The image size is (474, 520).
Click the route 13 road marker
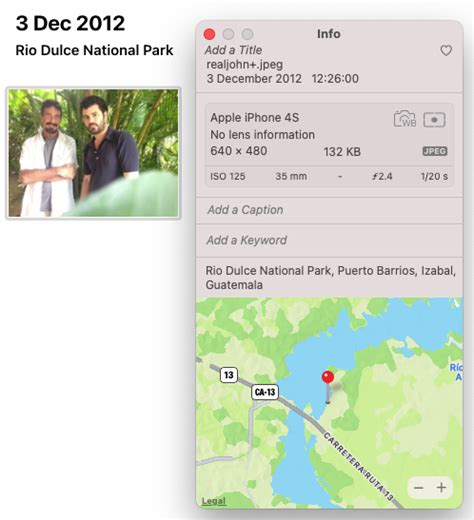(x=229, y=375)
